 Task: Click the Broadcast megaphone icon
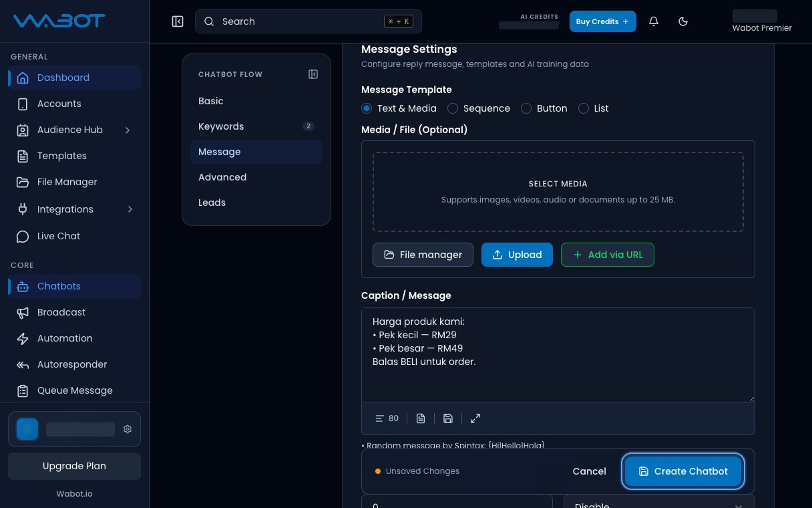(x=23, y=312)
